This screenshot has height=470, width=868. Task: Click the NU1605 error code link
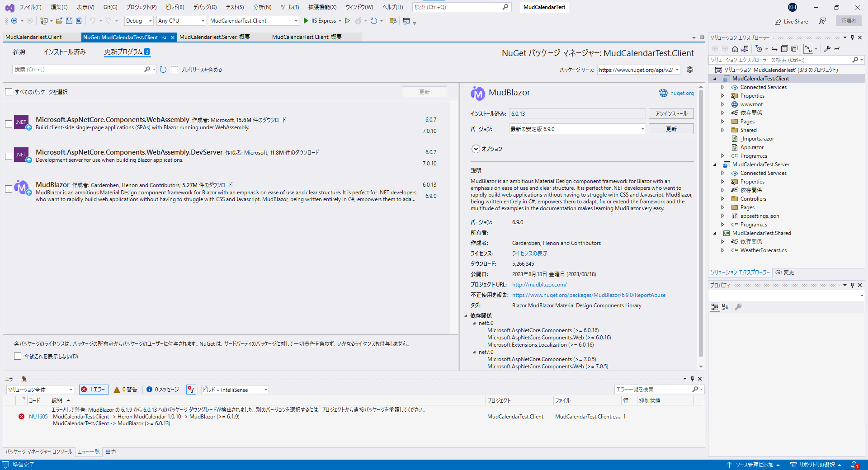click(38, 417)
